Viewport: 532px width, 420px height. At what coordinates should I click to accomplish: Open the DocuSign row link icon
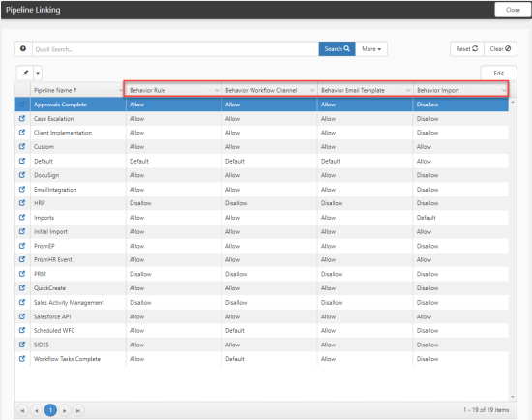(22, 175)
